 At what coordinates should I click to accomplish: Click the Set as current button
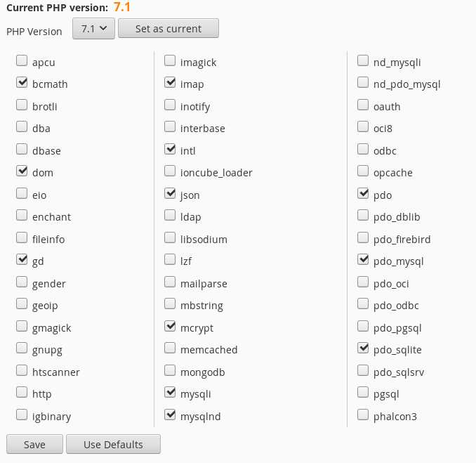[168, 29]
